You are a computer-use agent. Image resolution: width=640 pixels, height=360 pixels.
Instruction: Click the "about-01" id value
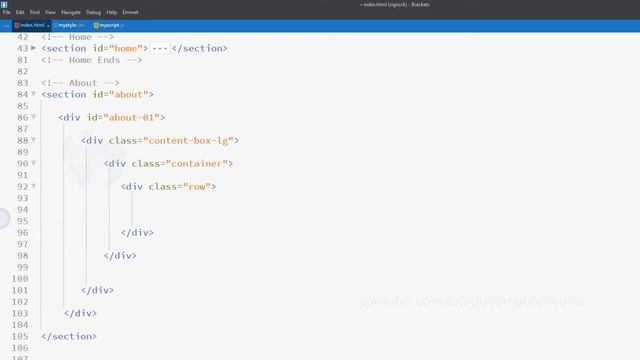coord(131,118)
